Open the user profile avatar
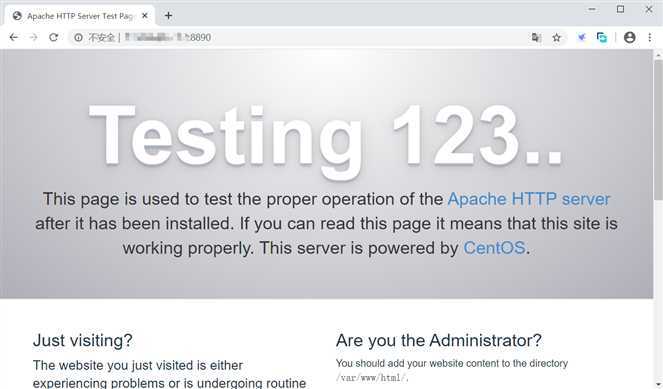This screenshot has width=663, height=389. point(630,38)
